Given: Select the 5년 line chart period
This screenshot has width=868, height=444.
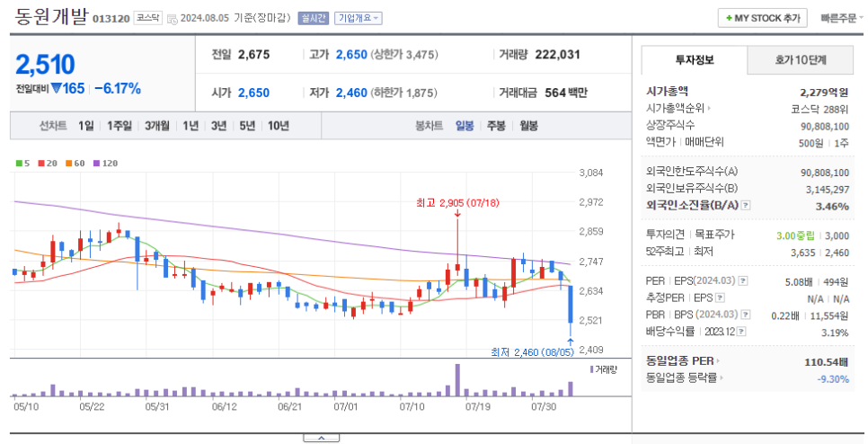Looking at the screenshot, I should click(247, 126).
